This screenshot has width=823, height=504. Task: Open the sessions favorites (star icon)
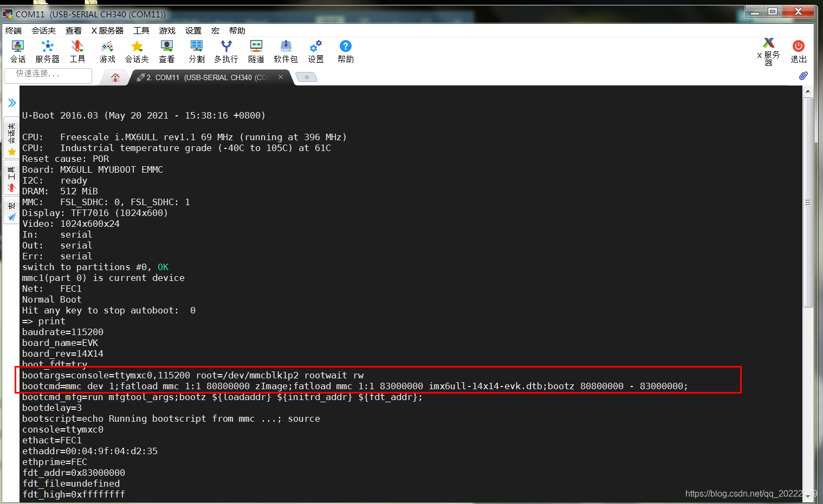[x=137, y=51]
